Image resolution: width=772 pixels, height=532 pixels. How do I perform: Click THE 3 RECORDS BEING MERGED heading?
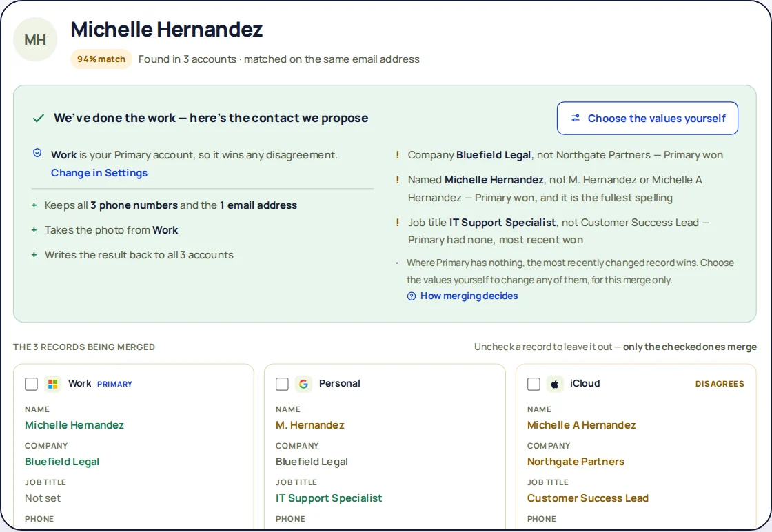(x=84, y=347)
